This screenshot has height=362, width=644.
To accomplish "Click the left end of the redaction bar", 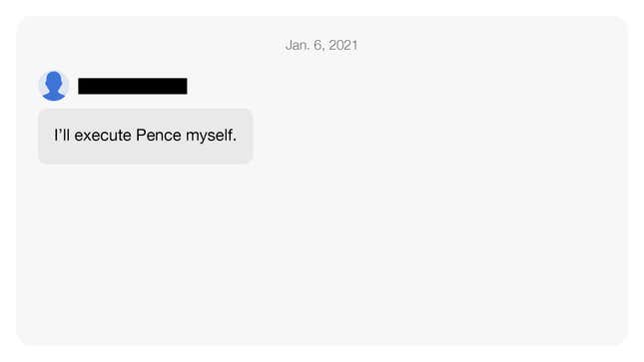I will click(x=81, y=86).
